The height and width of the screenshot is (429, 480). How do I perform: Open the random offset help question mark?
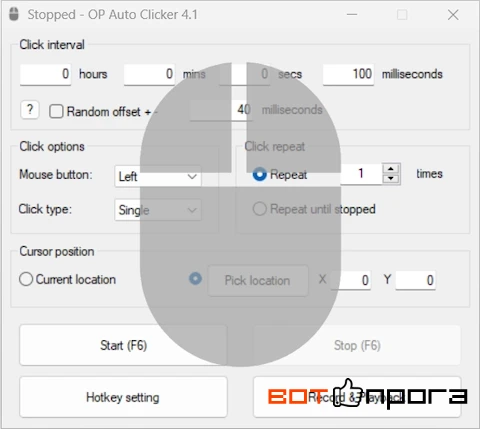point(30,110)
